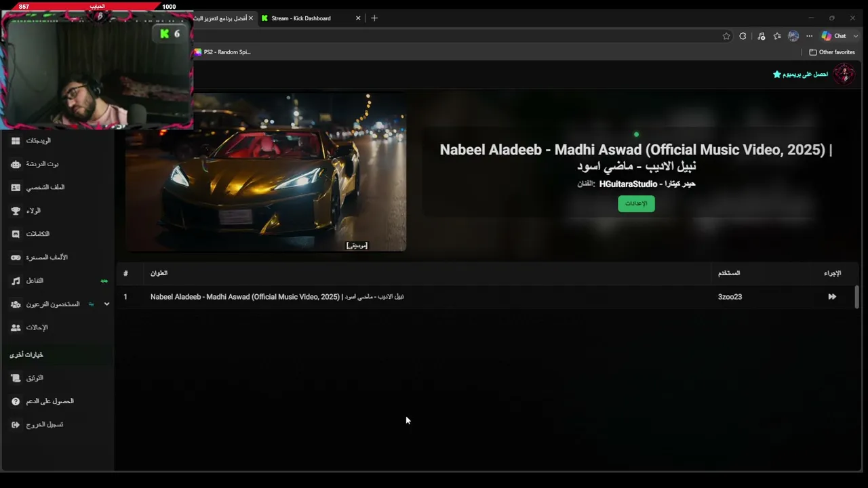Switch to the Stream - Kick Dashboard tab
Image resolution: width=868 pixels, height=488 pixels.
311,18
